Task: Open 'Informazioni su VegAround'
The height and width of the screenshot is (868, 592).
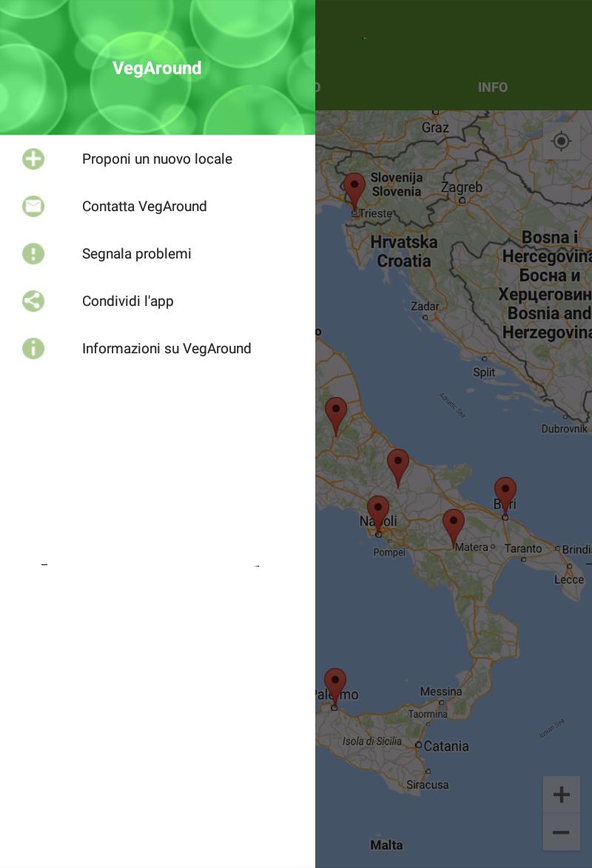Action: pyautogui.click(x=166, y=349)
